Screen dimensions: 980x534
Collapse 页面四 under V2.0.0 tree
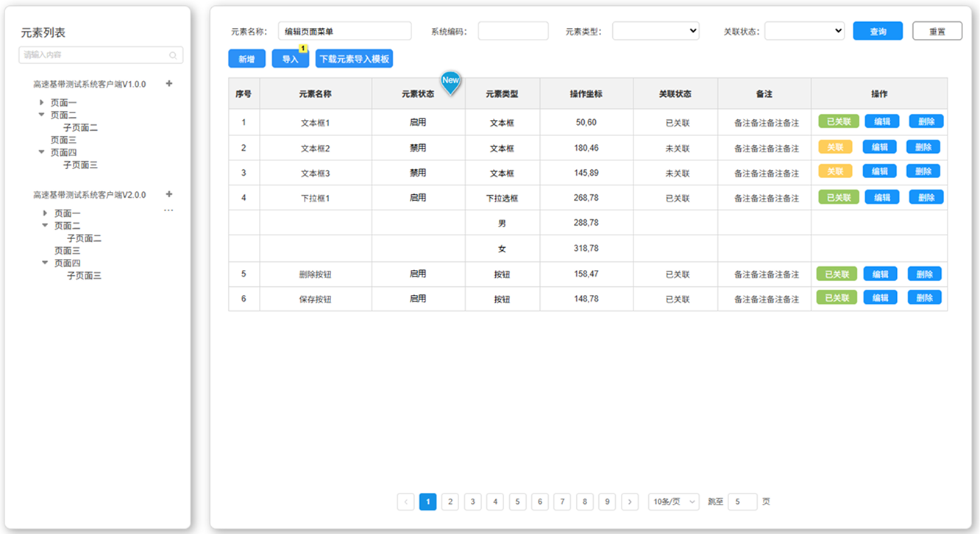pyautogui.click(x=46, y=263)
